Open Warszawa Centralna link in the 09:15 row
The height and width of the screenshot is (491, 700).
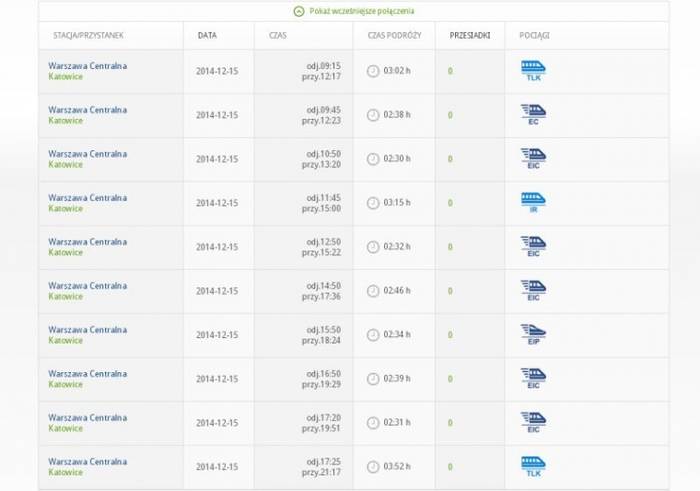pos(87,66)
